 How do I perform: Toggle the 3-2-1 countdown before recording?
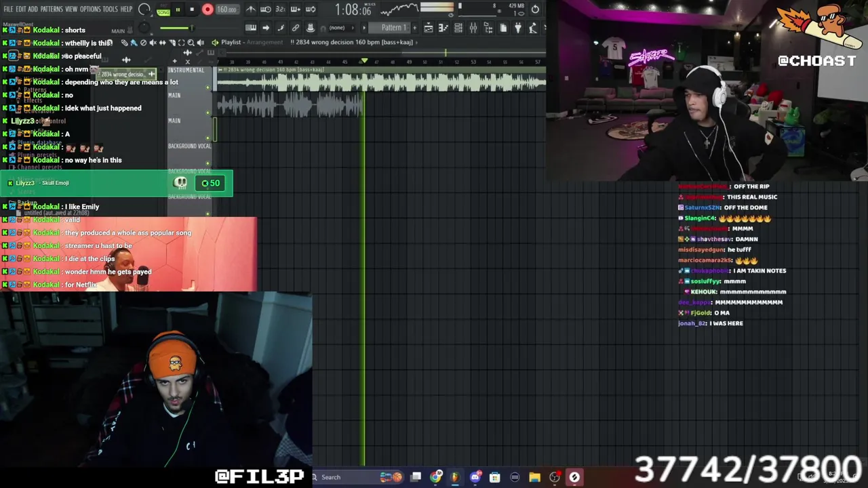click(281, 9)
